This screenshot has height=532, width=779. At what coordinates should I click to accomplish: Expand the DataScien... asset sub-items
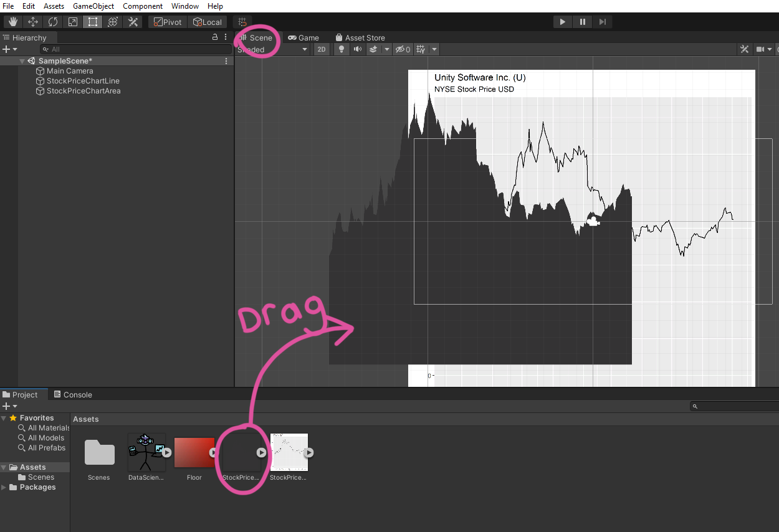[x=167, y=453]
